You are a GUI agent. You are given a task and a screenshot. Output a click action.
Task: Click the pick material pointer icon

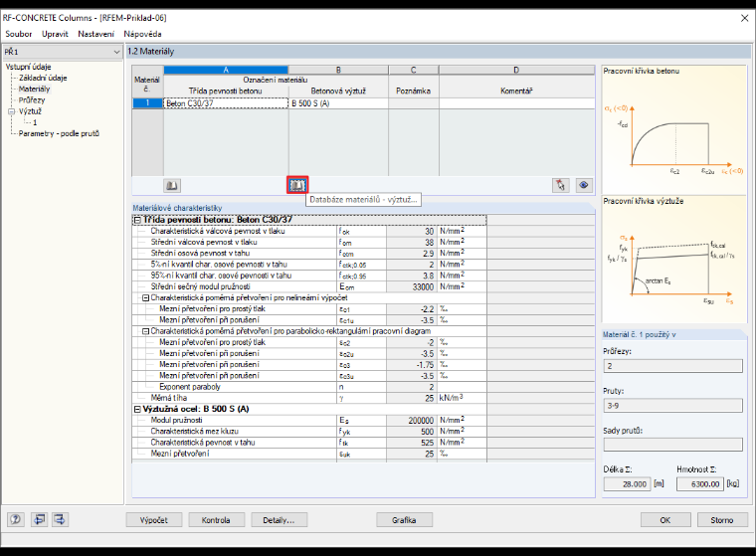point(560,185)
